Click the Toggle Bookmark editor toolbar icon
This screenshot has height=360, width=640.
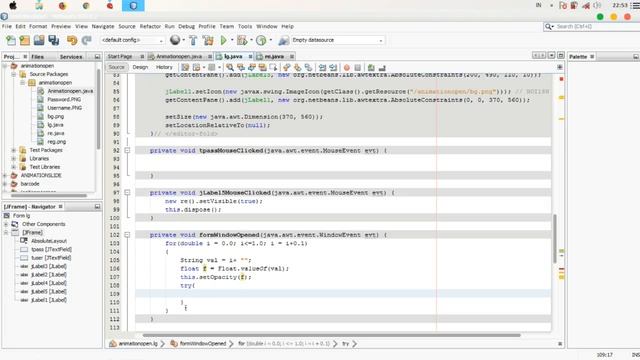click(x=308, y=67)
